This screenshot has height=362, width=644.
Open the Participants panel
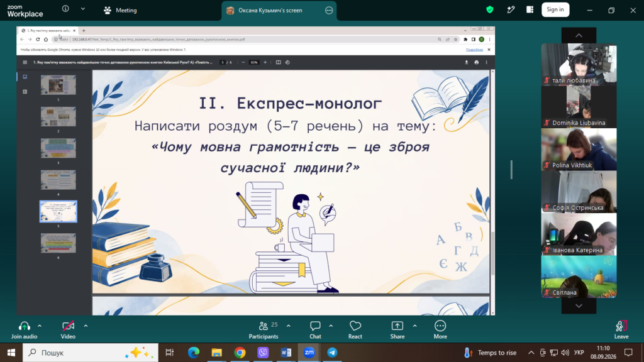pyautogui.click(x=264, y=330)
